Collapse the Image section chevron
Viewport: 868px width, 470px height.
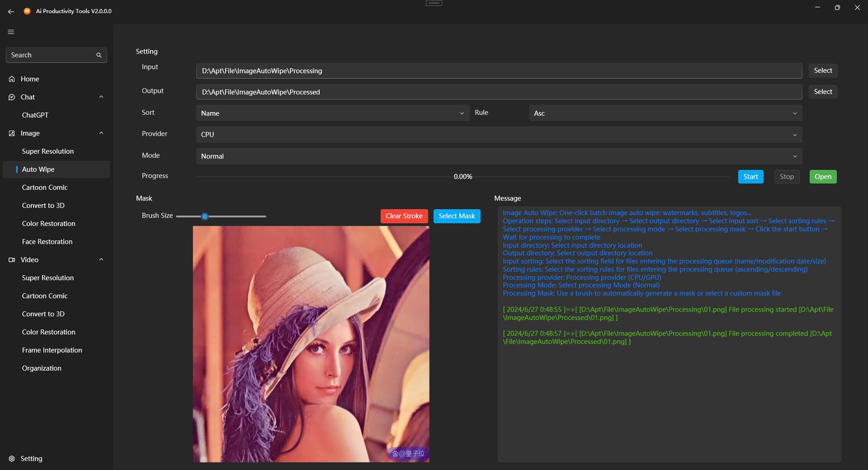click(101, 133)
